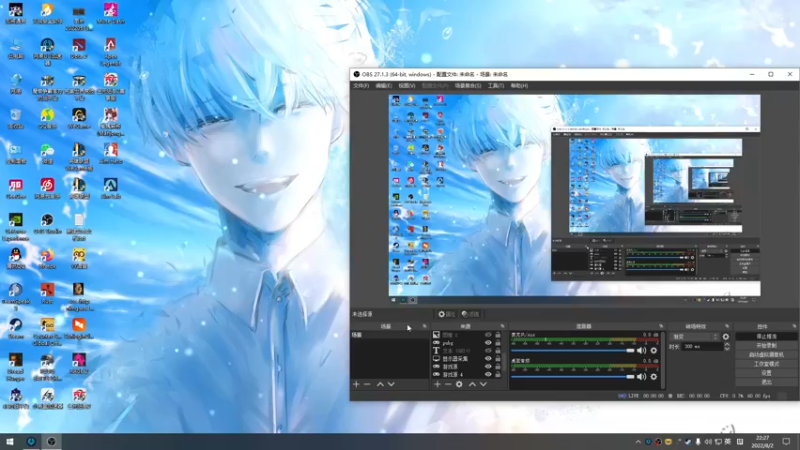Enable Studio Mode
Viewport: 800px width, 450px height.
[x=766, y=364]
